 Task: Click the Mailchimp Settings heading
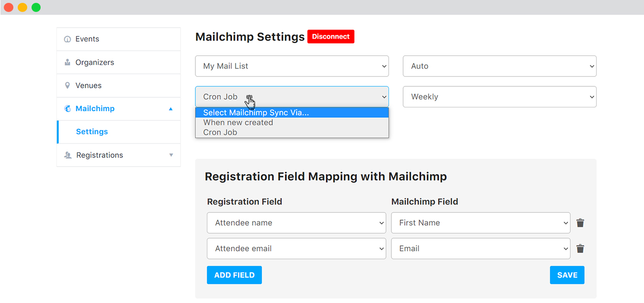250,37
